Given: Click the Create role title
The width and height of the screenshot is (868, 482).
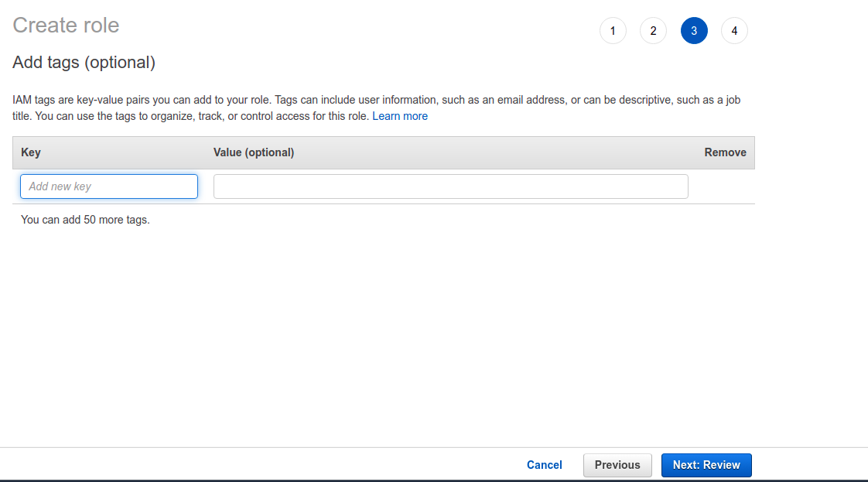Looking at the screenshot, I should (66, 26).
